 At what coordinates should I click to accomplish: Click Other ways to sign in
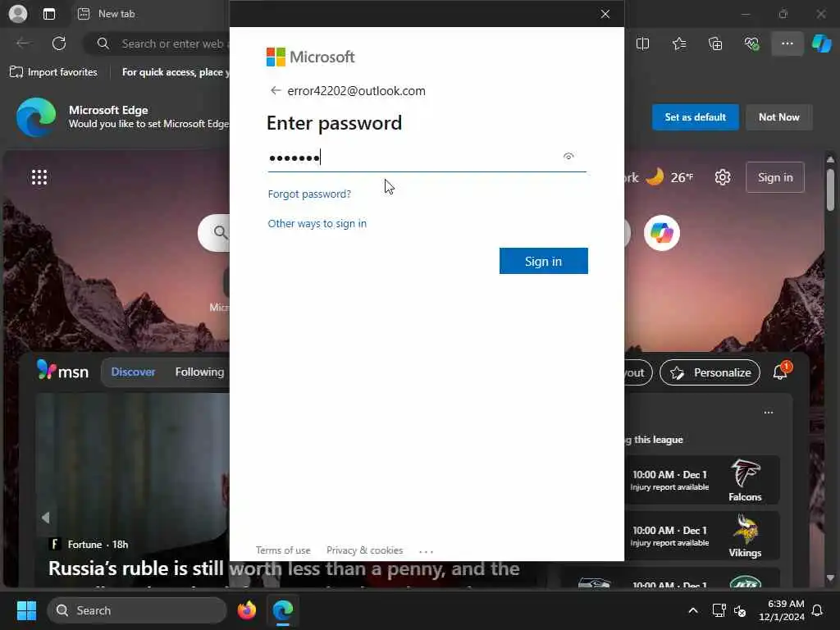click(317, 223)
